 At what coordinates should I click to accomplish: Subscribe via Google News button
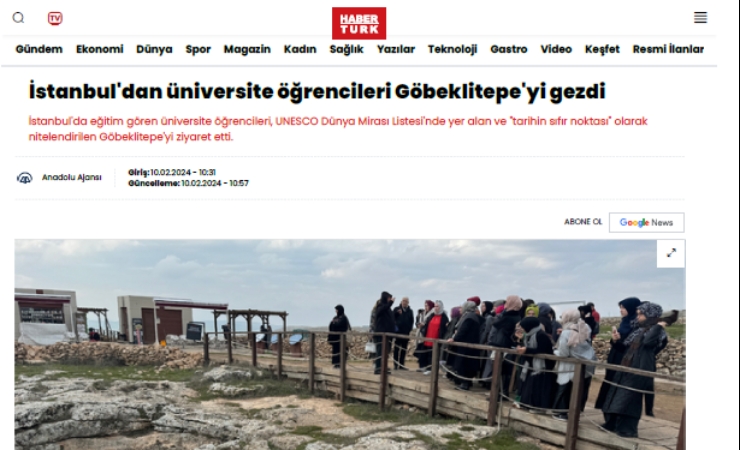pos(647,222)
